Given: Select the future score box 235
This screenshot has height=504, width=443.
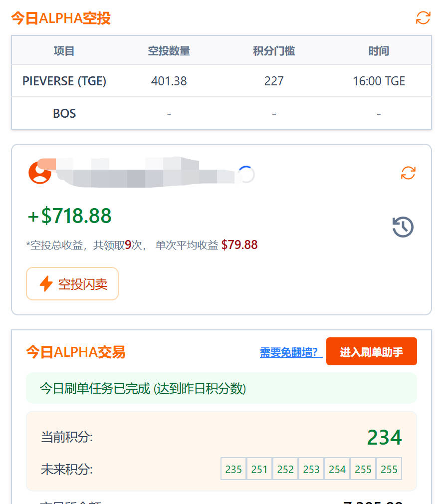Looking at the screenshot, I should 233,469.
